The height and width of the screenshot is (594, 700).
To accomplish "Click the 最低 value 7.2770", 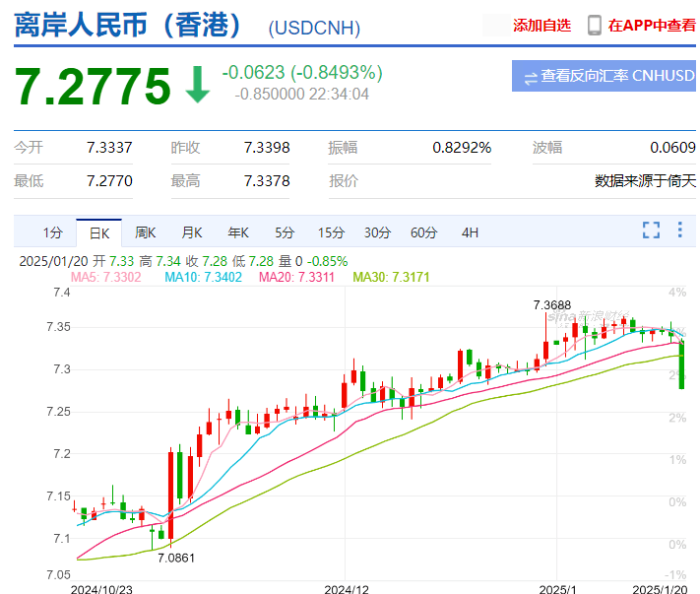I will point(109,181).
